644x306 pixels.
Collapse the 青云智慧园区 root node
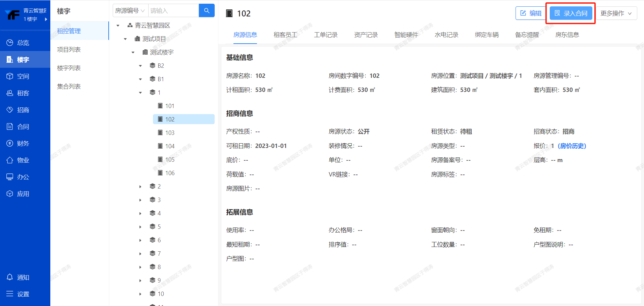[x=118, y=25]
